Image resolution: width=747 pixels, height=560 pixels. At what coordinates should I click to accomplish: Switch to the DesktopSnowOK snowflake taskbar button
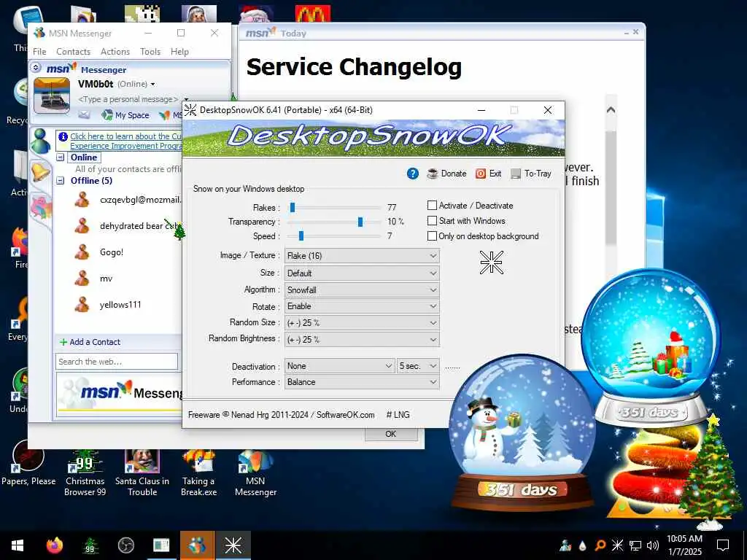[233, 545]
